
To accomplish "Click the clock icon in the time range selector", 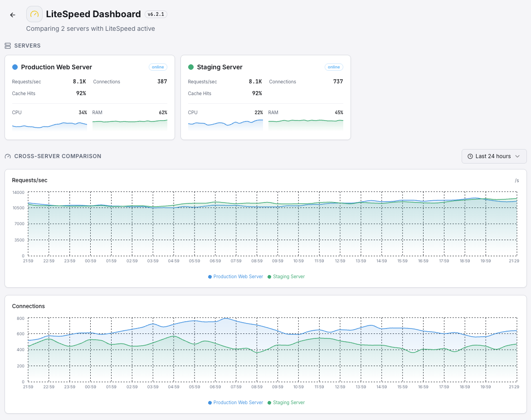I will tap(469, 156).
